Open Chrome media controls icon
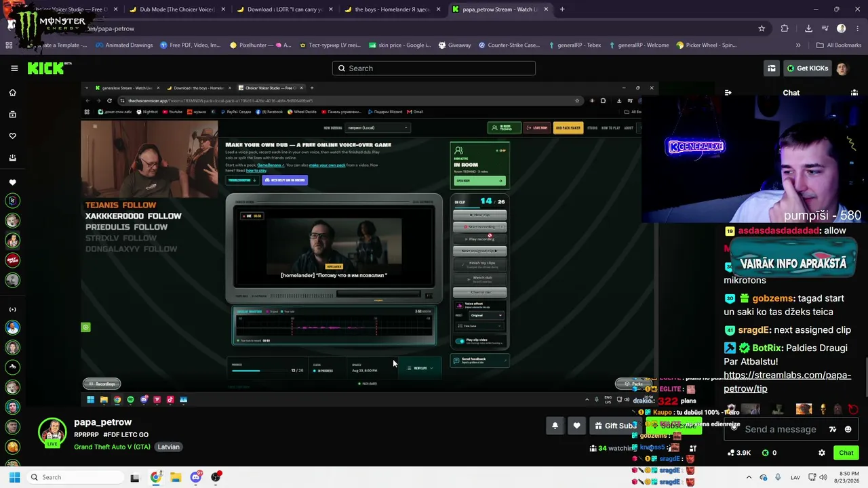This screenshot has height=488, width=868. [825, 28]
